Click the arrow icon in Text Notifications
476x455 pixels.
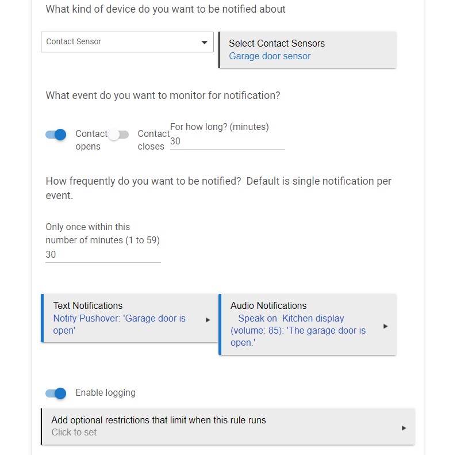pyautogui.click(x=208, y=320)
